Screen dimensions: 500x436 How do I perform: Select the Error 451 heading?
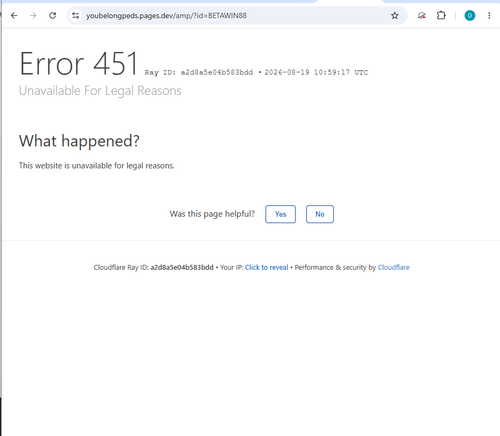78,63
